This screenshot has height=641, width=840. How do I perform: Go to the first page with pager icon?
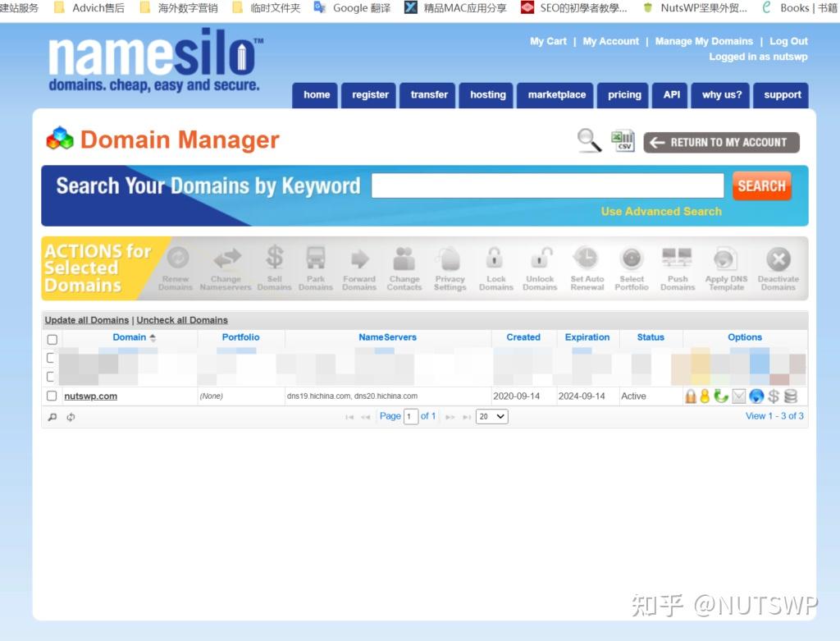pos(349,417)
